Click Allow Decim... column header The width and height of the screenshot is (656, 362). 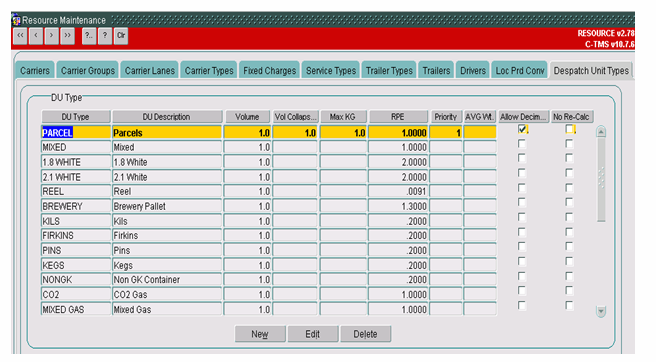523,117
